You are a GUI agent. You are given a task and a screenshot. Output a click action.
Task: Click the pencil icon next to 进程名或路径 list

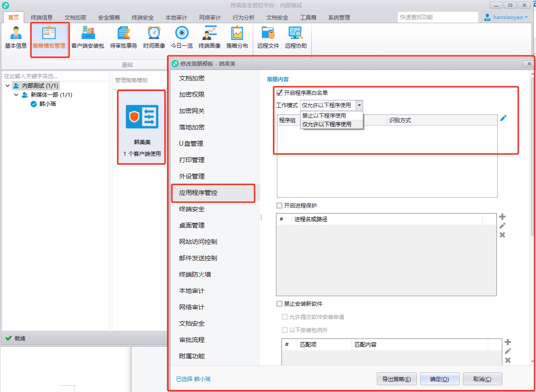point(502,226)
